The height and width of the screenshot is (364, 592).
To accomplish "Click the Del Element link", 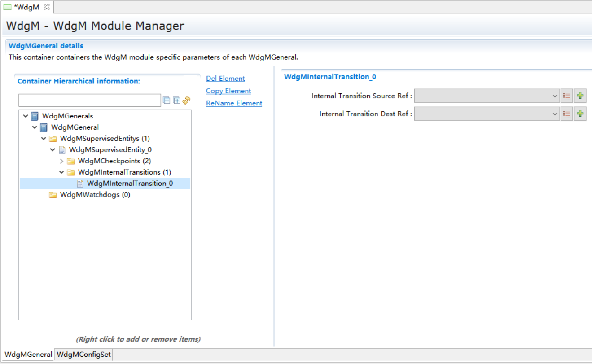I will (225, 79).
